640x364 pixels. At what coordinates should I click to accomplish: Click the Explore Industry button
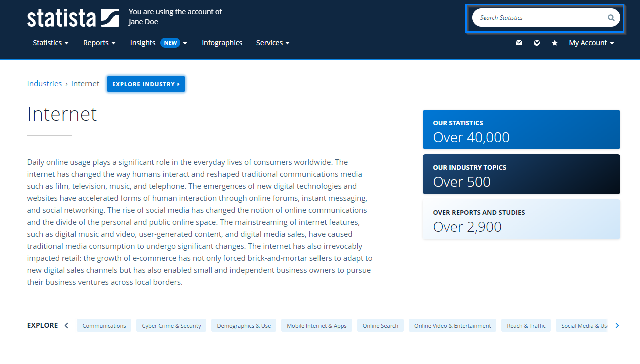pos(146,84)
